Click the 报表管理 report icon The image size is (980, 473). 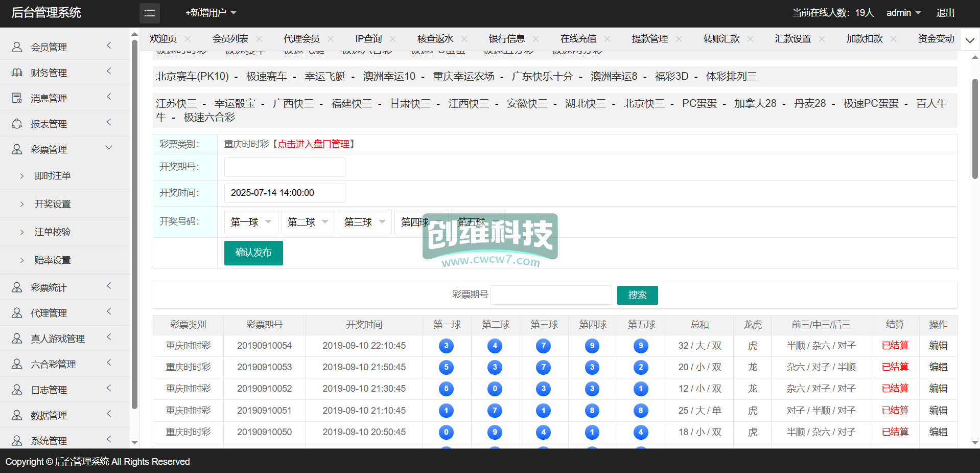point(17,124)
